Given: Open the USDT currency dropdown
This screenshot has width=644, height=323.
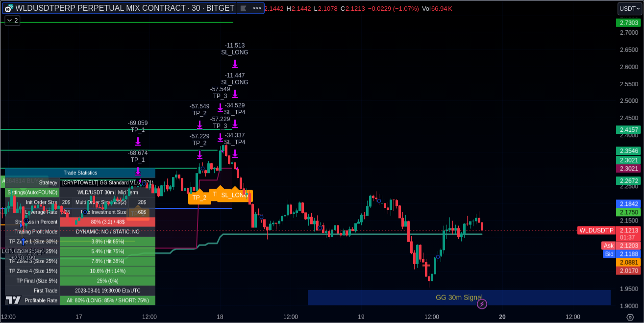Looking at the screenshot, I should (629, 8).
